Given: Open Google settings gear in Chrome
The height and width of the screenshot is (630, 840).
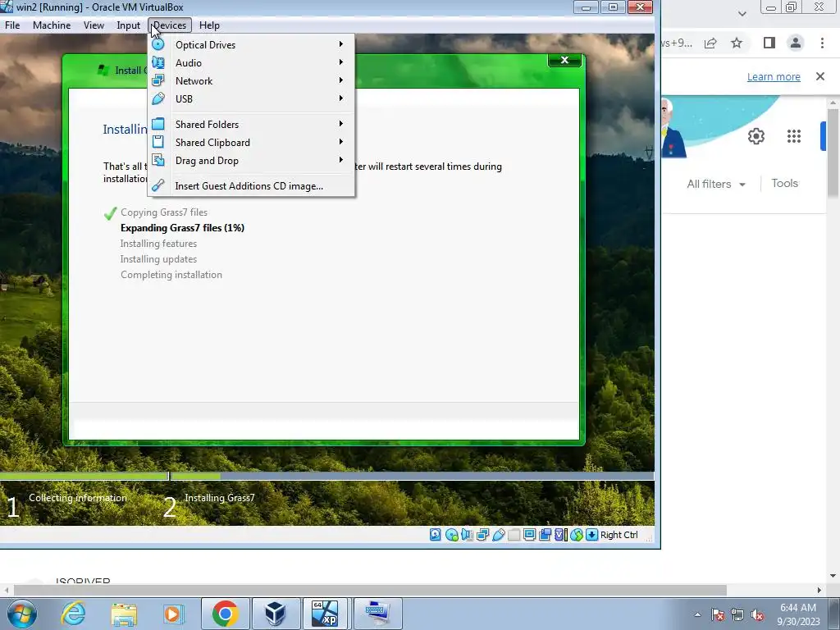Looking at the screenshot, I should point(756,136).
